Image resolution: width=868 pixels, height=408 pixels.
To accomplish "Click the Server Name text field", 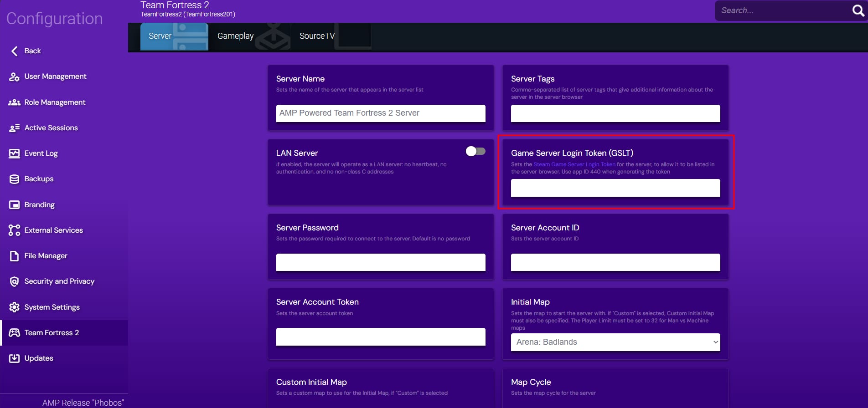I will point(380,113).
